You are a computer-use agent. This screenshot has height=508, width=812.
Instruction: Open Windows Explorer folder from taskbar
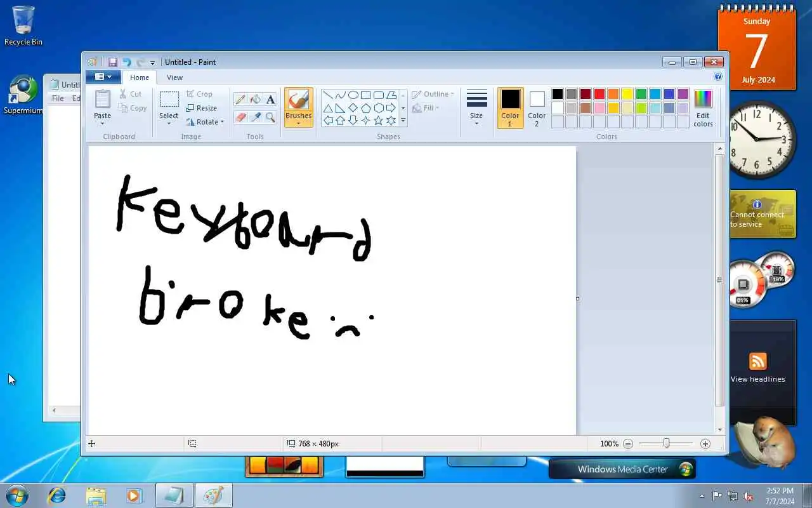click(x=96, y=495)
